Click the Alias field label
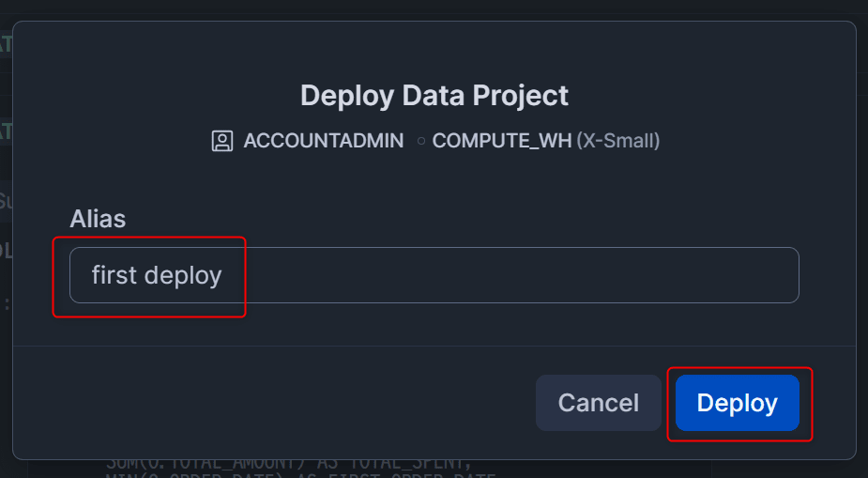 [98, 219]
